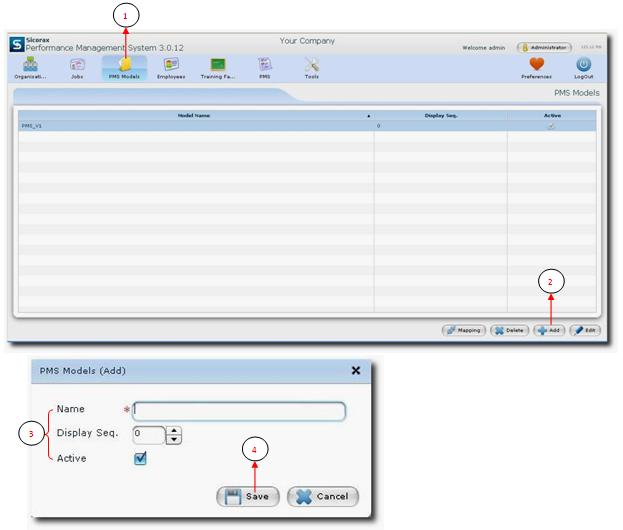Open the Organization module icon
Viewport: 623px width, 530px height.
[30, 66]
